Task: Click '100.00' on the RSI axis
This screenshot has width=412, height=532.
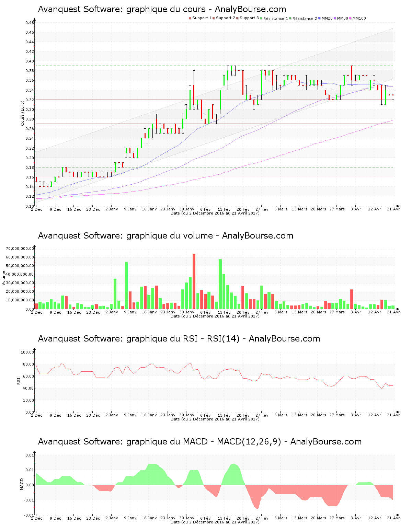Action: pos(27,352)
